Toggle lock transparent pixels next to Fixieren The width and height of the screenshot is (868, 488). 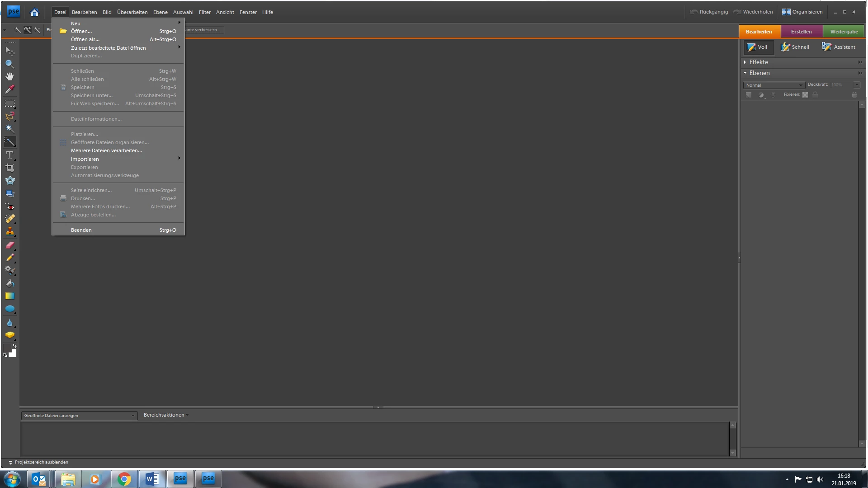point(805,95)
